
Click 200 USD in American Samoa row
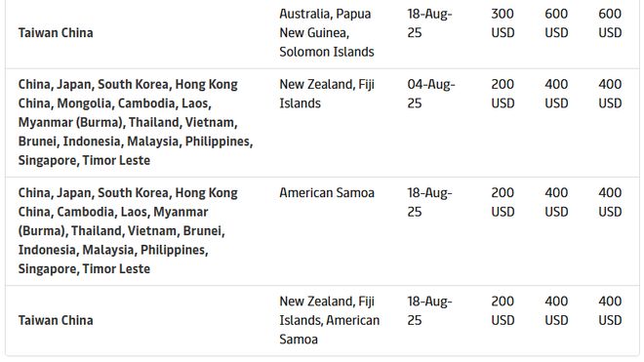(503, 202)
